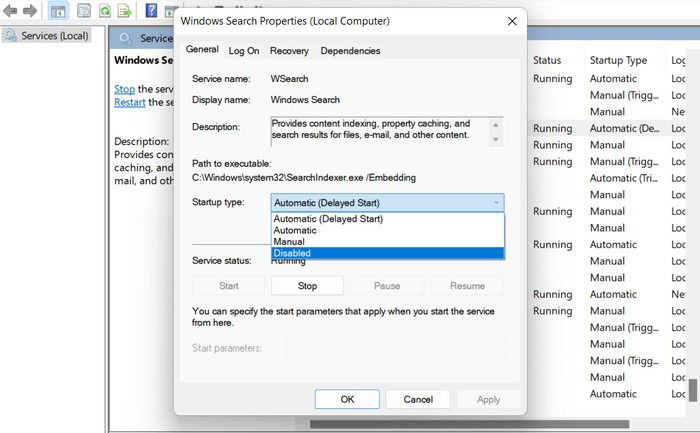
Task: Stop the service using Stop button
Action: [x=307, y=286]
